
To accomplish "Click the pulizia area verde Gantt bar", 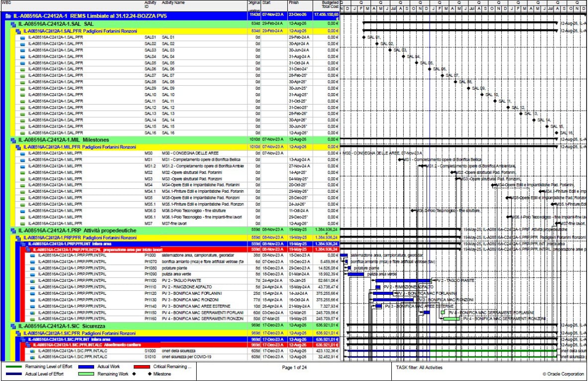I will pos(356,274).
